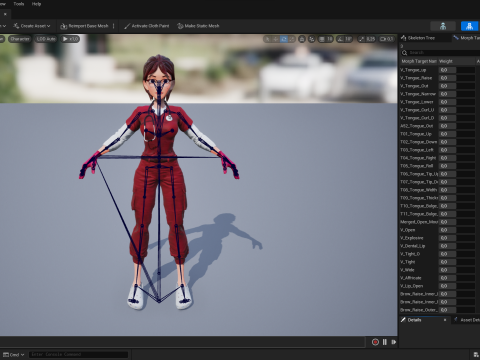Open scale snap value 0.25 dropdown
The image size is (480, 360).
click(371, 39)
